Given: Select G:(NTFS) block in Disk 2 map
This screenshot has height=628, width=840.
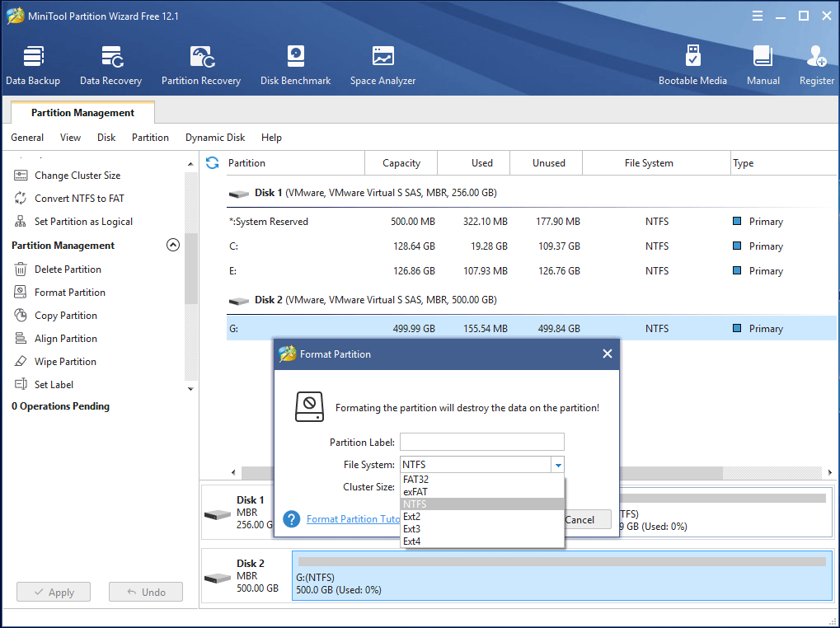Looking at the screenshot, I should click(x=562, y=575).
